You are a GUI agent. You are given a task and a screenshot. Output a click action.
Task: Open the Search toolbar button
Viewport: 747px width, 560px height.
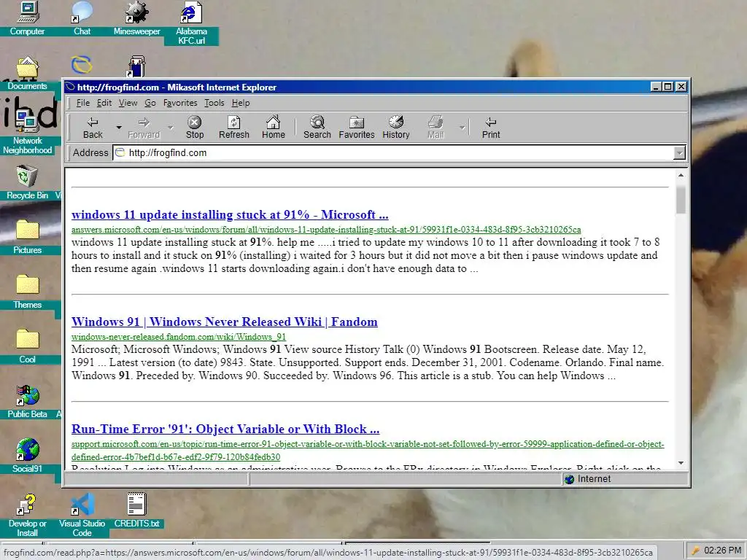pos(317,127)
